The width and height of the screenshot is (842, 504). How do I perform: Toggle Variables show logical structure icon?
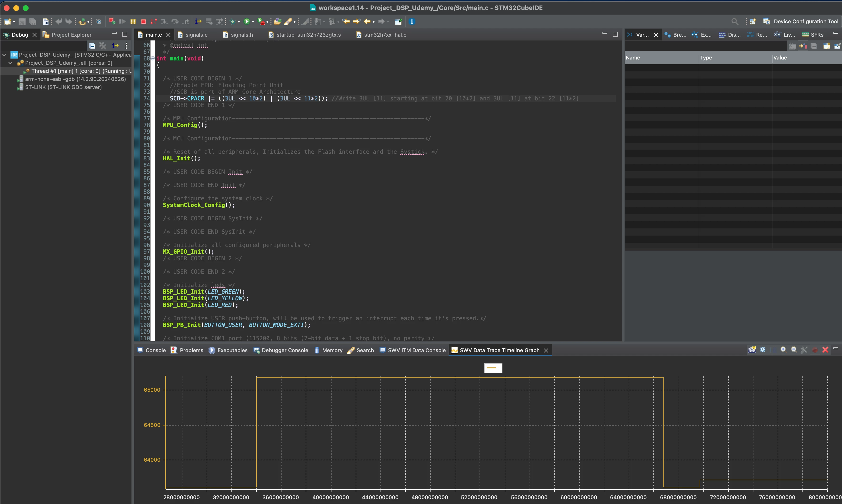pos(803,46)
